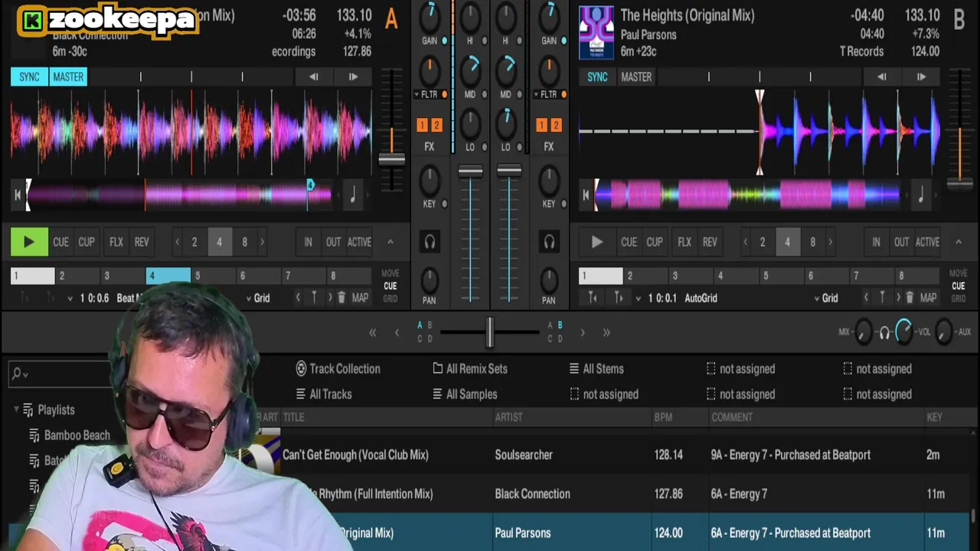This screenshot has height=551, width=980.
Task: Open All Stems playlist shortcut
Action: coord(596,369)
